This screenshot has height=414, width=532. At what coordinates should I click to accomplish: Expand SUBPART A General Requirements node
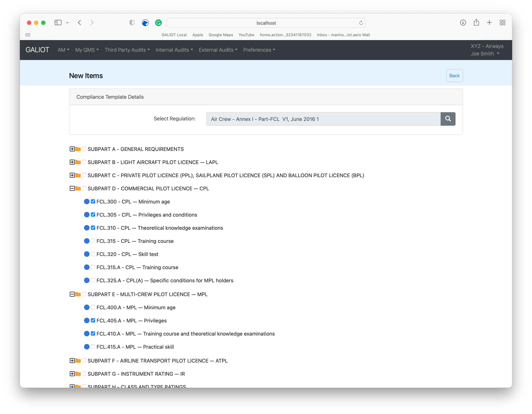72,149
